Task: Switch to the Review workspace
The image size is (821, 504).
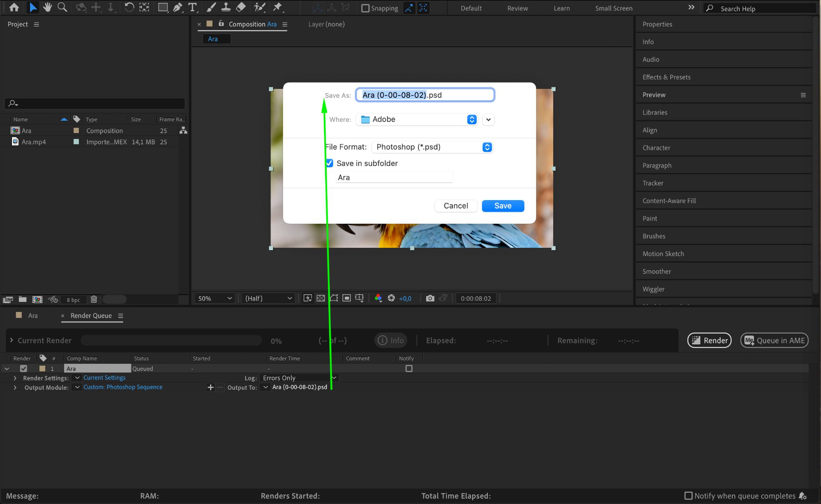Action: click(x=517, y=8)
